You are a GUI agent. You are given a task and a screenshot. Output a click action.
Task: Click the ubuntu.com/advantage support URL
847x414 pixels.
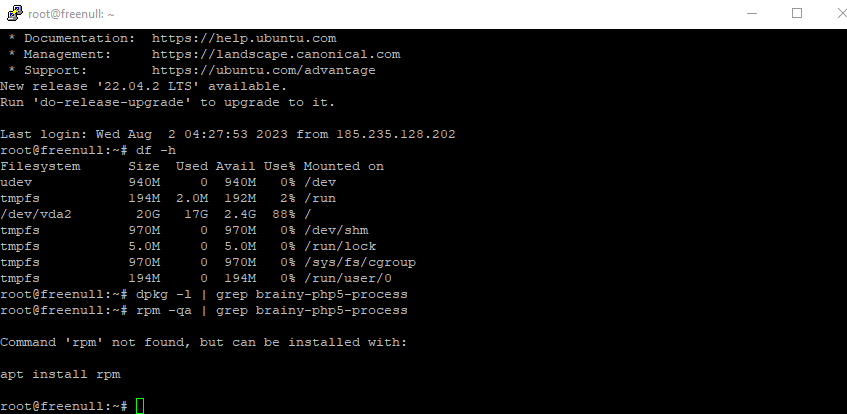coord(264,70)
